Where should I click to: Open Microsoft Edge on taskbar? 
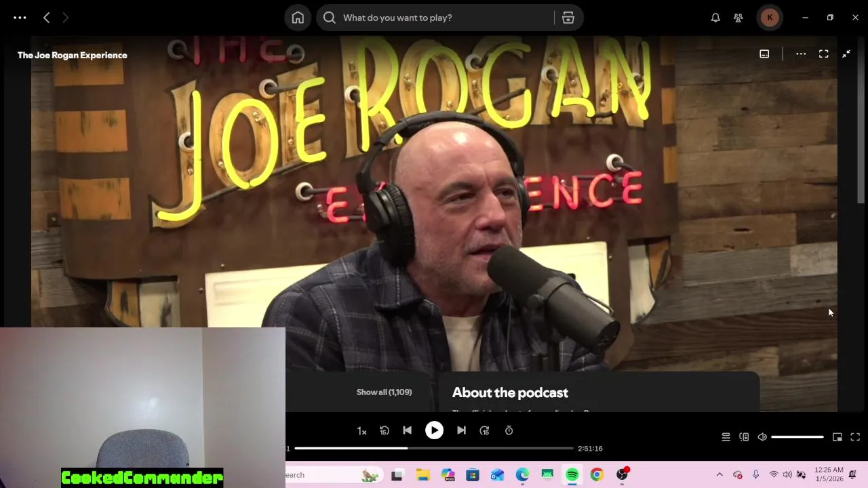522,475
